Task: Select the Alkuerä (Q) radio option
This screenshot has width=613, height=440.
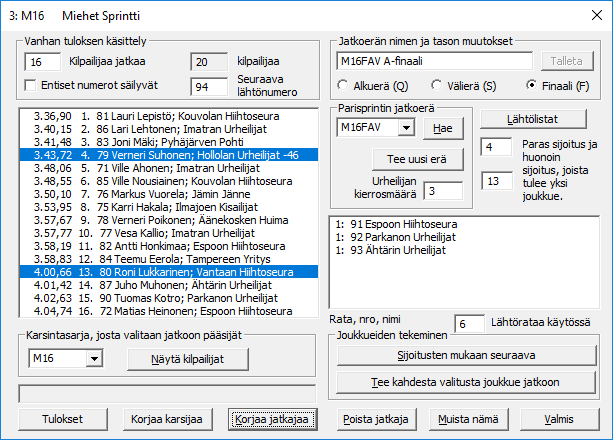Action: coord(346,84)
